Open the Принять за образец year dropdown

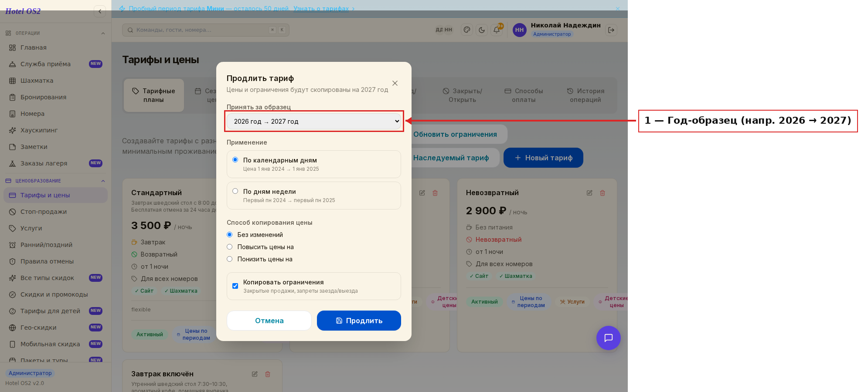[x=314, y=122]
